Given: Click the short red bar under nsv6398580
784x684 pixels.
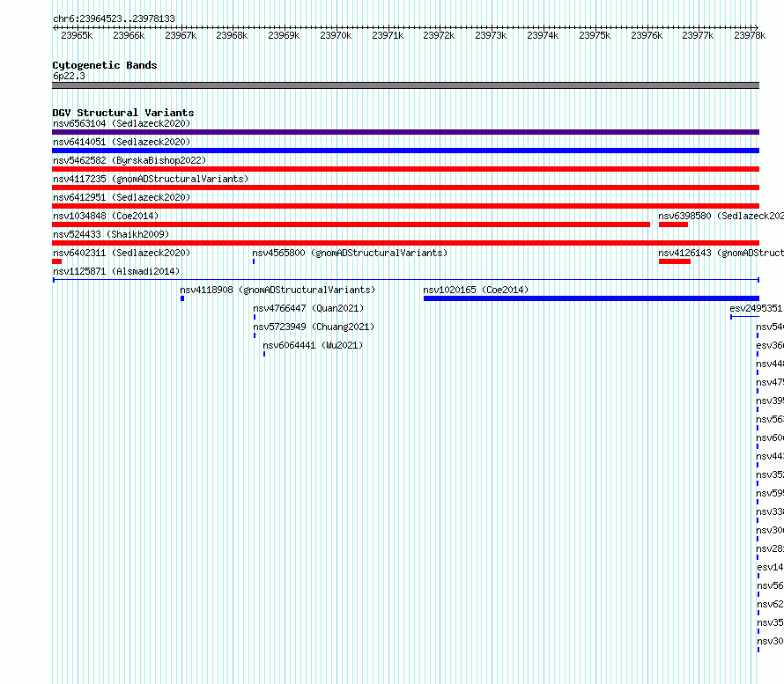Looking at the screenshot, I should (x=674, y=224).
